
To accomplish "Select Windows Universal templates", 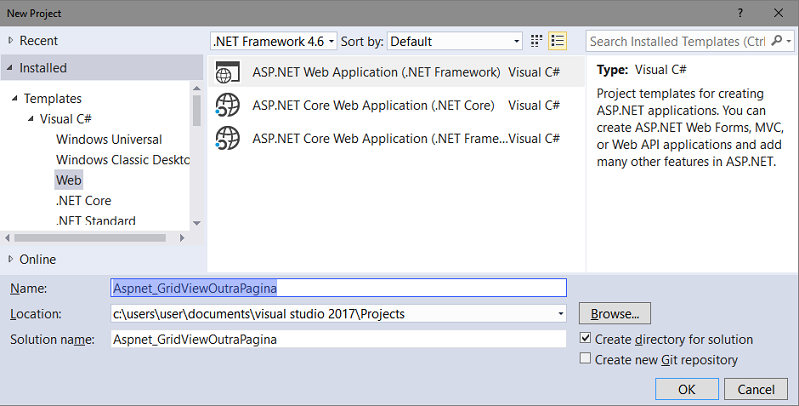I will tap(109, 139).
